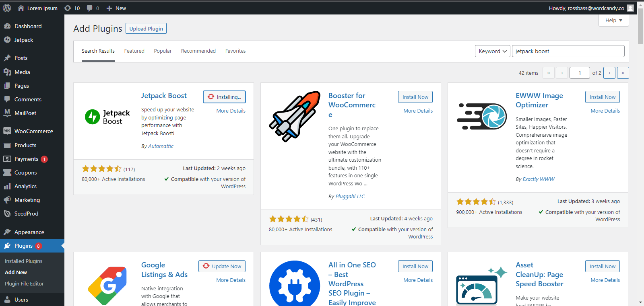Install All in One SEO now

[415, 266]
